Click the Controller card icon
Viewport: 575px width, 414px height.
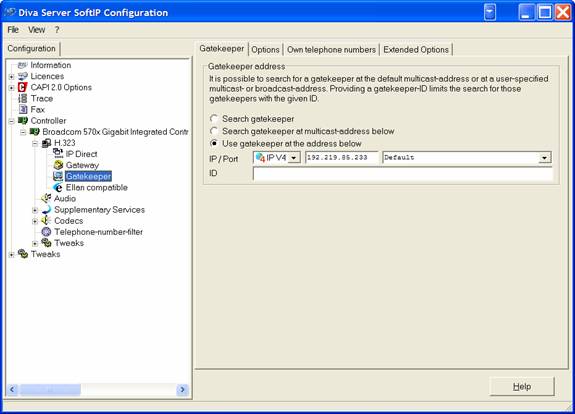click(x=23, y=120)
